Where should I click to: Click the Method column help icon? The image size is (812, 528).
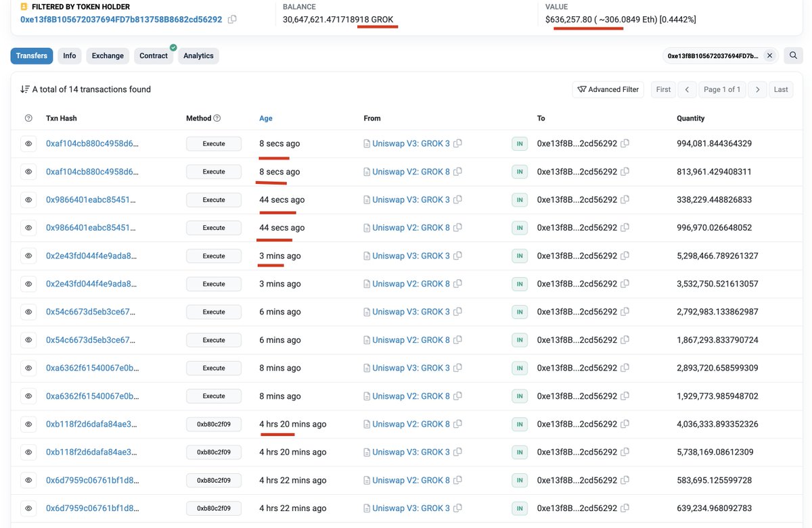217,118
